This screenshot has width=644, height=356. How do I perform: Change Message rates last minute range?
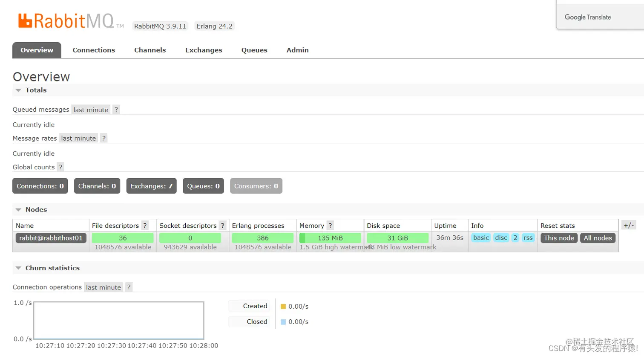78,138
